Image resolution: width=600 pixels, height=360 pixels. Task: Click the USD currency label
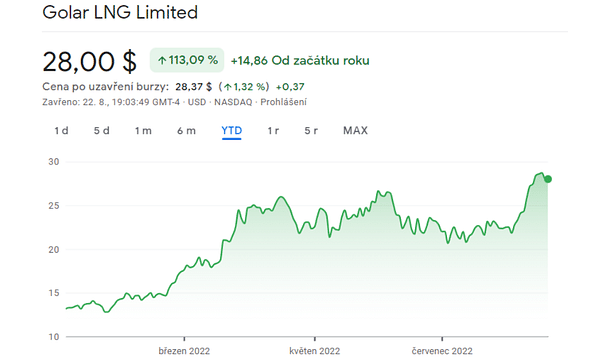[x=197, y=102]
